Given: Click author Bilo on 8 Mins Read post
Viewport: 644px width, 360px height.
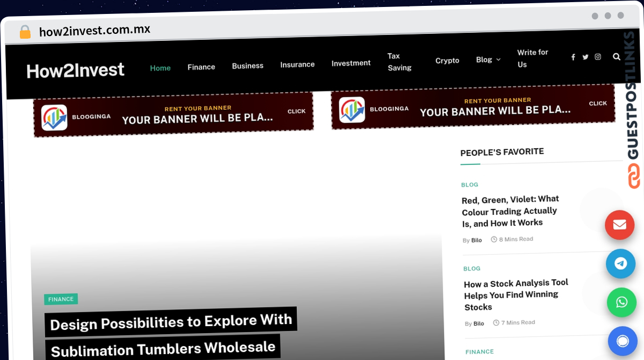Looking at the screenshot, I should point(477,240).
